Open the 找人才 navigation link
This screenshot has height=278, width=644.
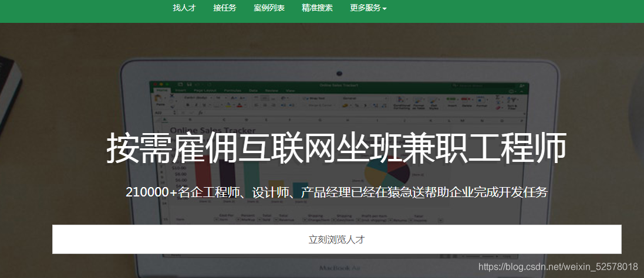(184, 8)
